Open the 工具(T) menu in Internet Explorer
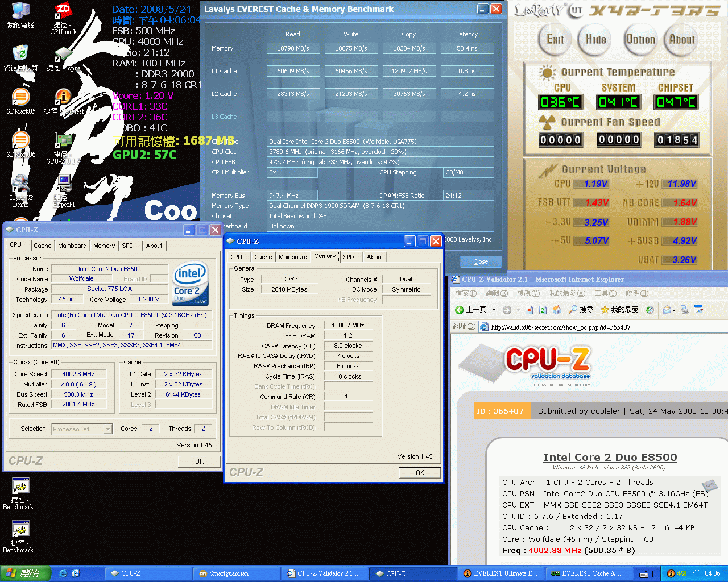The width and height of the screenshot is (728, 582). pyautogui.click(x=605, y=293)
